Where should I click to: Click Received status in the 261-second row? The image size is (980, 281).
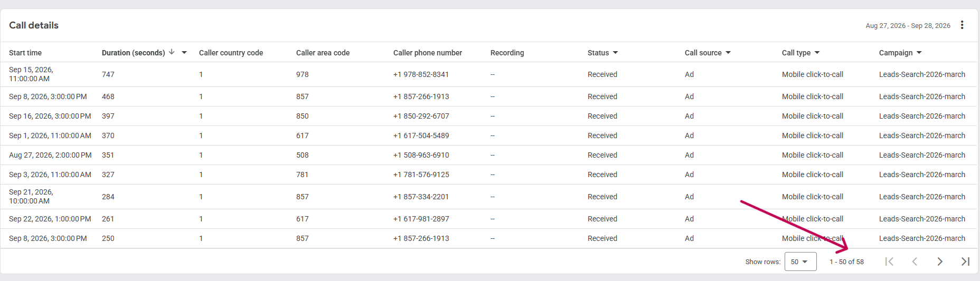point(602,219)
